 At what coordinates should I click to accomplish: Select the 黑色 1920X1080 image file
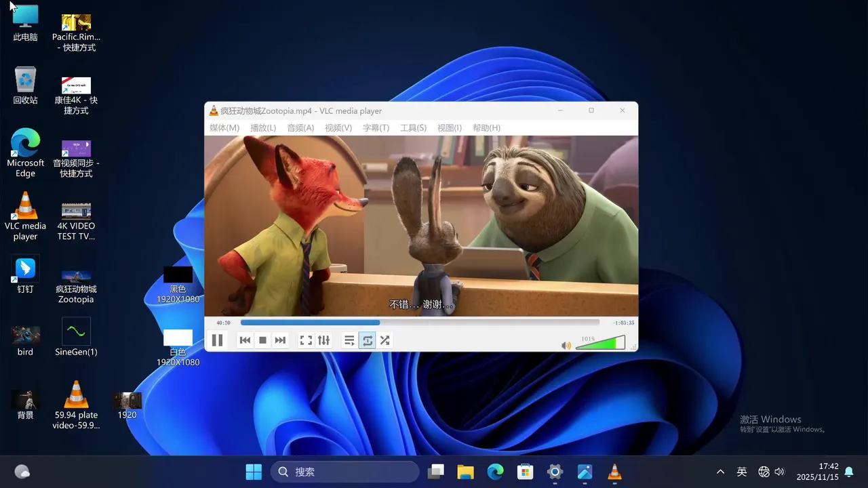178,285
